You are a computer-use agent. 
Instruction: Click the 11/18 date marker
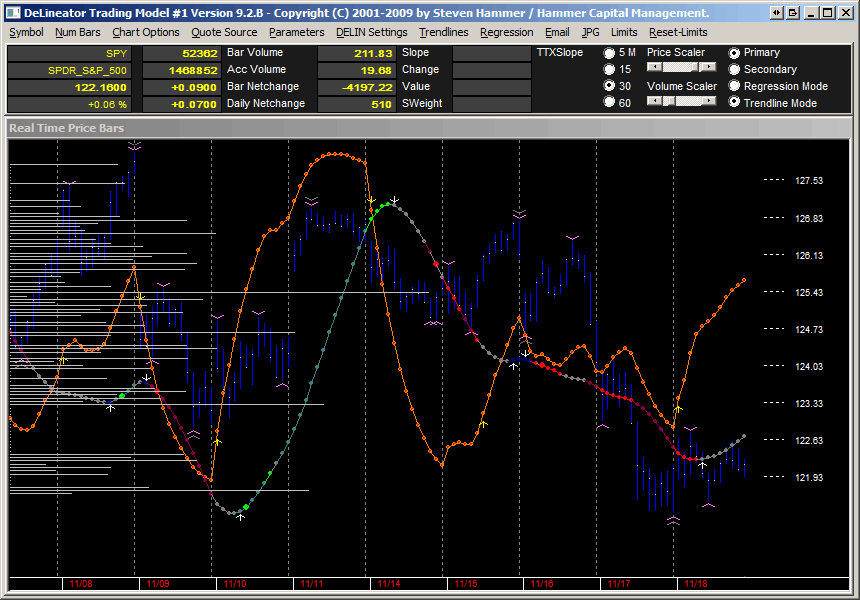tap(696, 584)
